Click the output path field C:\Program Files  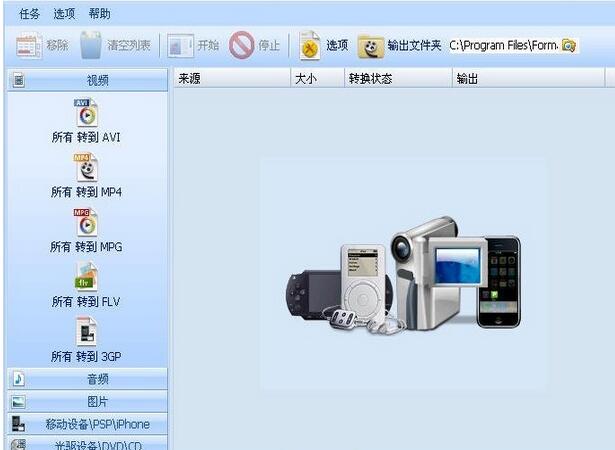[x=505, y=46]
